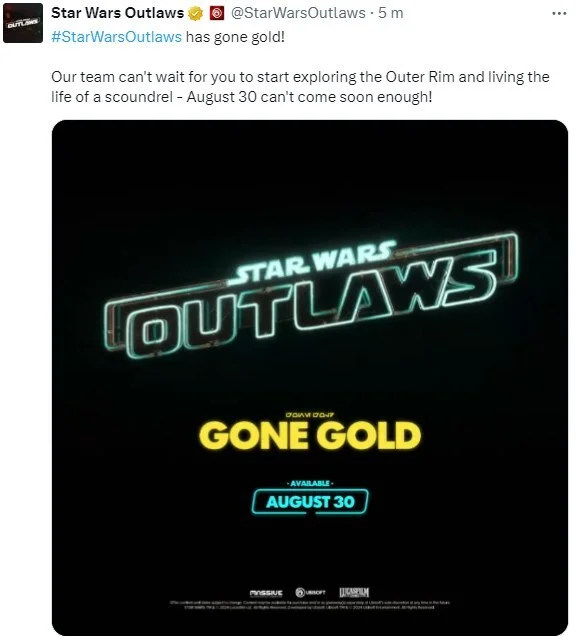Open the 5 m timestamp permalink
The width and height of the screenshot is (576, 636).
pyautogui.click(x=391, y=13)
